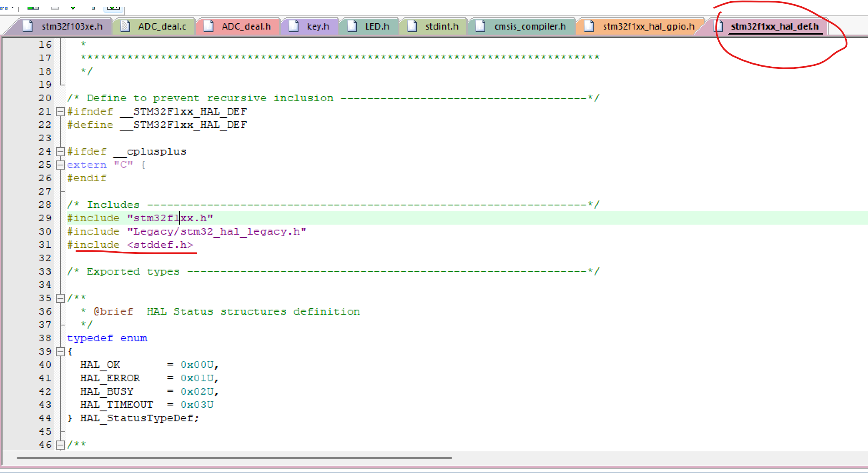Click the horizontal scrollbar thumb at the bottom
868x473 pixels.
click(233, 458)
